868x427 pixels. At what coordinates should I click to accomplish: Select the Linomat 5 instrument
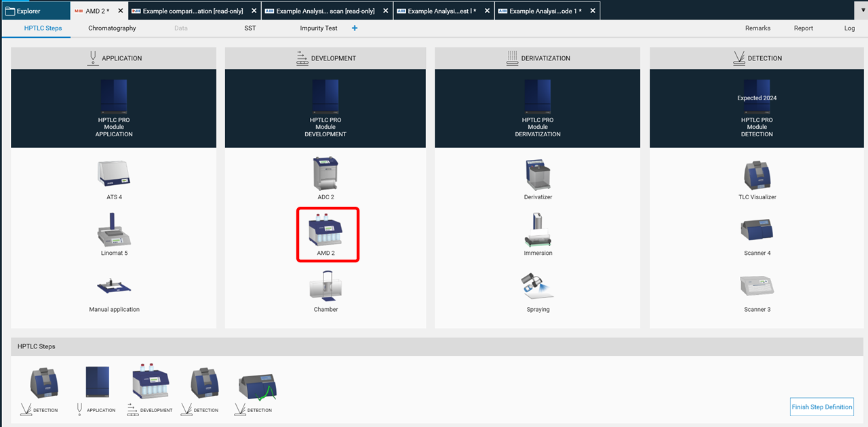click(x=113, y=234)
